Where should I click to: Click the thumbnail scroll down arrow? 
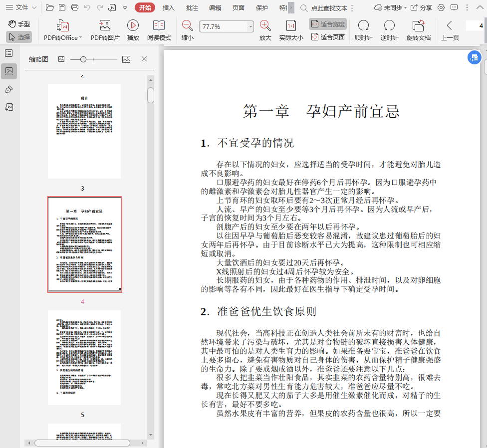(151, 435)
